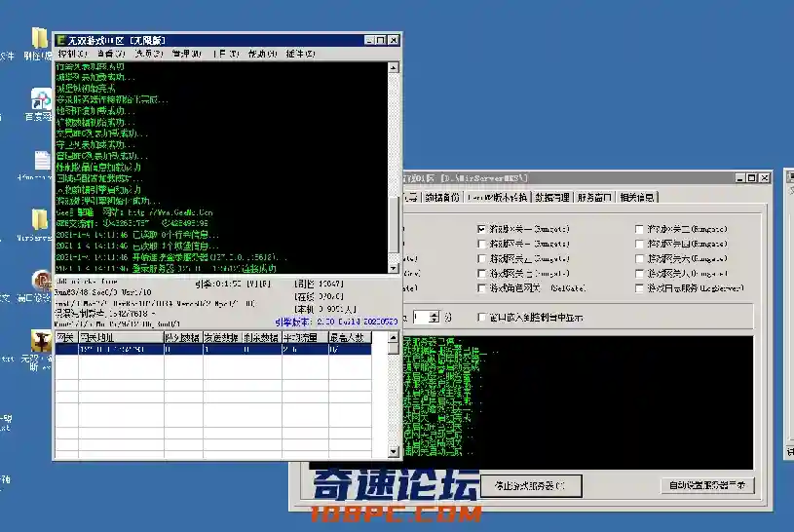
Task: Check 游戏网关七 (Rungate) checkbox
Action: (481, 274)
